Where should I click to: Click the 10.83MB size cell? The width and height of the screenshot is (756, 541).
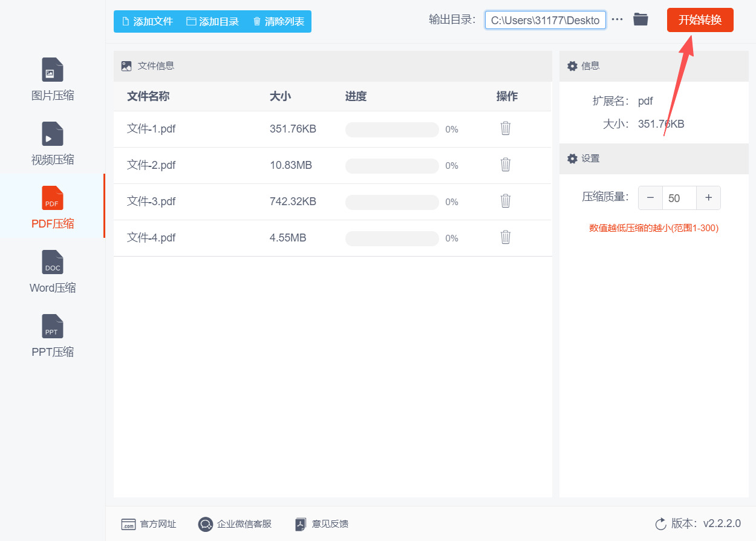(x=291, y=165)
